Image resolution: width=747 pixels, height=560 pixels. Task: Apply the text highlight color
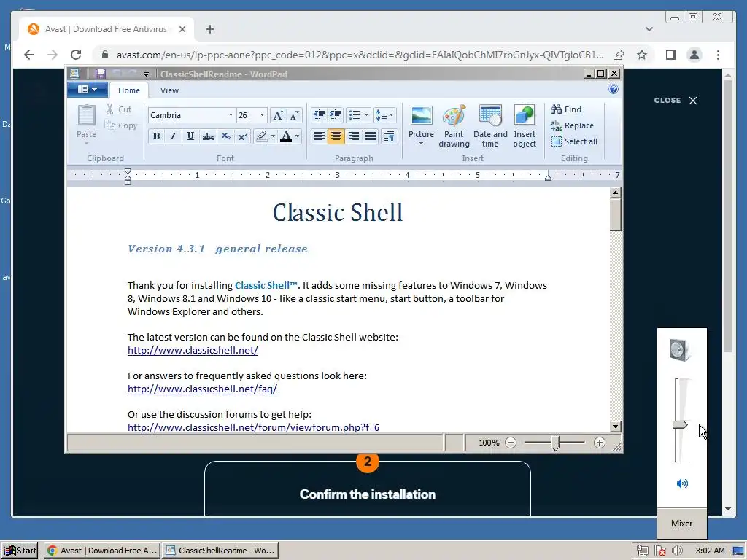pyautogui.click(x=262, y=136)
